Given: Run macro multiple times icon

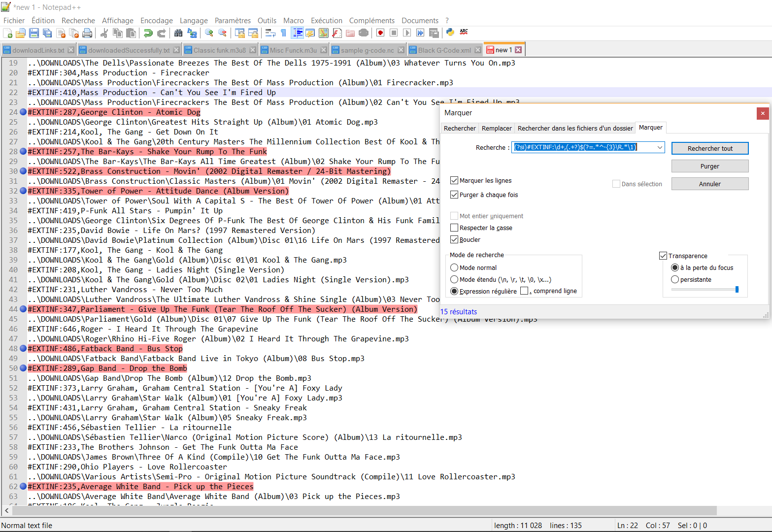Looking at the screenshot, I should coord(420,33).
